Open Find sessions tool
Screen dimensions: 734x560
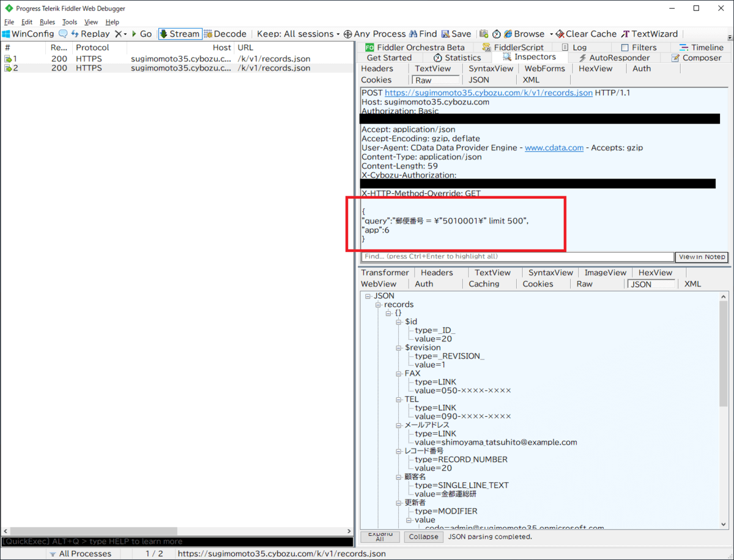pos(423,34)
